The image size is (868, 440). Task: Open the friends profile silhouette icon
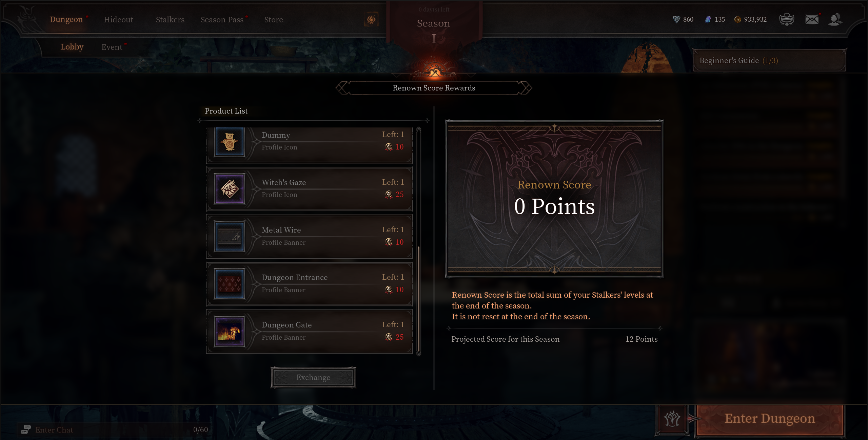coord(835,19)
